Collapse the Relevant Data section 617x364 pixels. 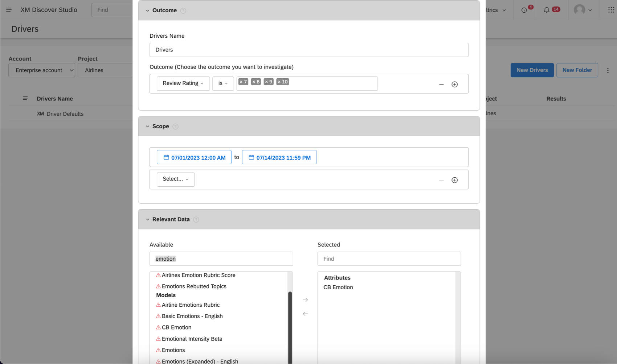pos(147,219)
